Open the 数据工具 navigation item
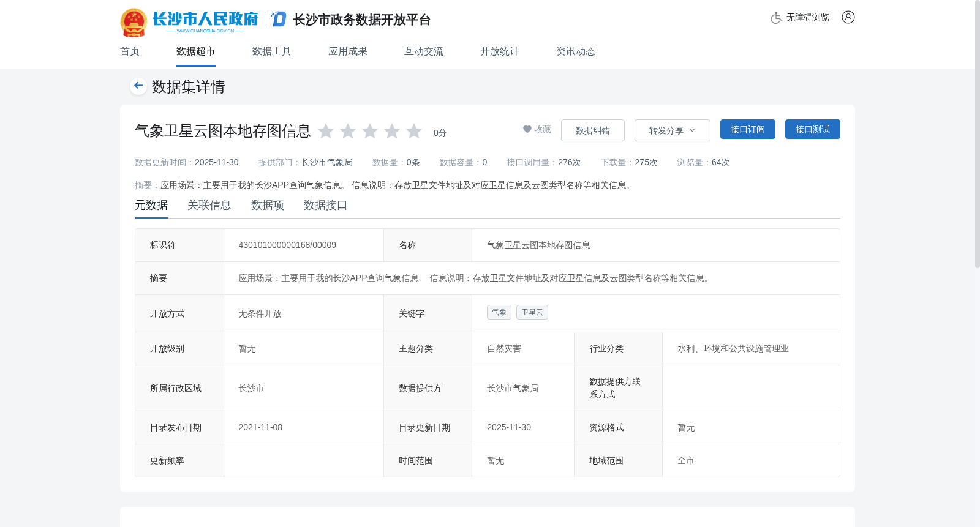This screenshot has height=527, width=980. tap(272, 51)
